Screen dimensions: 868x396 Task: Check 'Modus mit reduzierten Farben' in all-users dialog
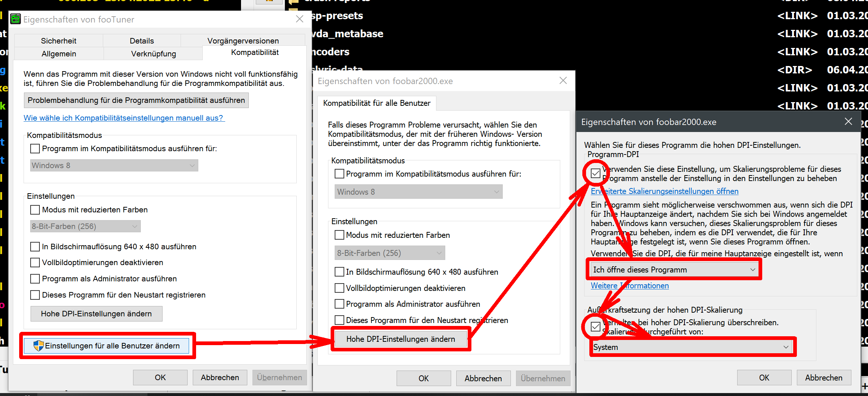click(x=339, y=235)
